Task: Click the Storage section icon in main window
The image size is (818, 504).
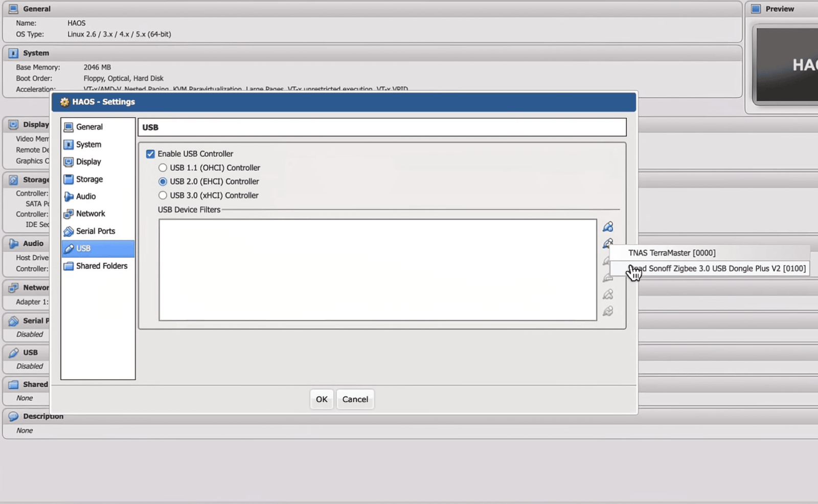Action: click(13, 179)
